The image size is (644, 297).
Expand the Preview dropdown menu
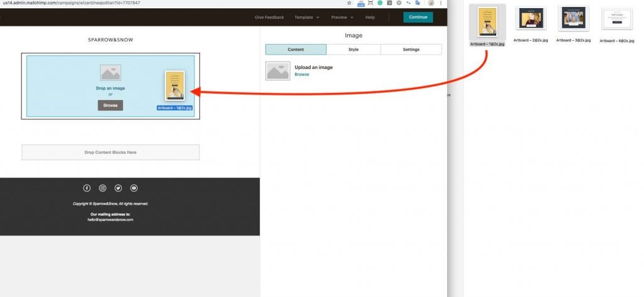342,17
